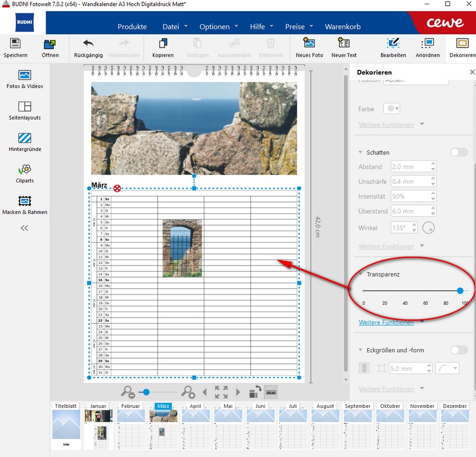This screenshot has width=476, height=457.
Task: Toggle the aspect lock for corner size
Action: pyautogui.click(x=364, y=368)
